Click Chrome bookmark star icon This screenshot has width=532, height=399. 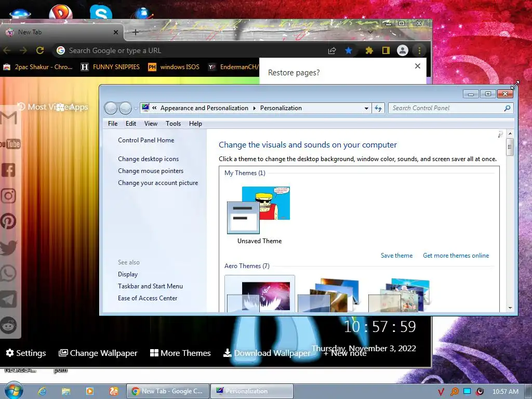tap(349, 50)
